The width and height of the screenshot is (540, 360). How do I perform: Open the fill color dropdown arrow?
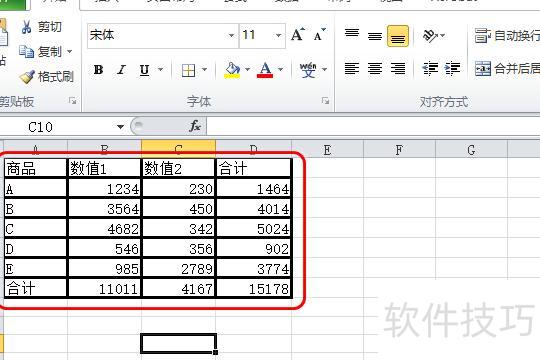point(248,70)
